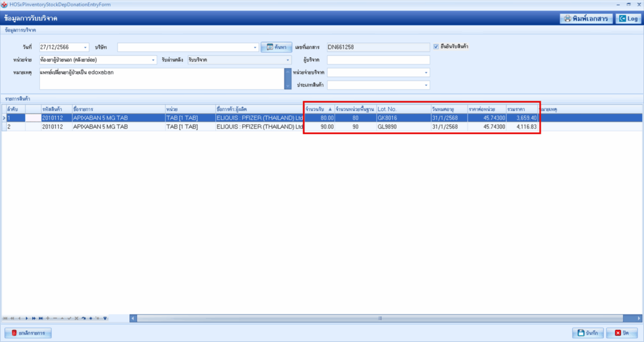This screenshot has width=644, height=342.
Task: Expand the ประเภทสินค้า dropdown
Action: (x=427, y=85)
